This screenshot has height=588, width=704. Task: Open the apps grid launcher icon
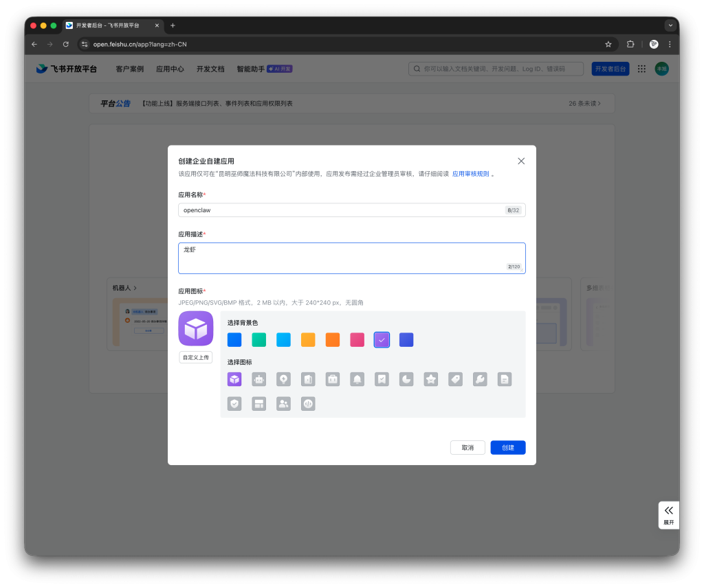tap(641, 69)
